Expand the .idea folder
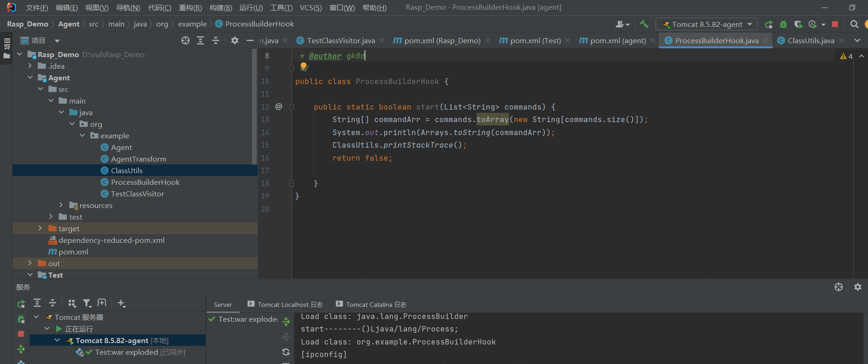This screenshot has width=868, height=364. click(30, 66)
